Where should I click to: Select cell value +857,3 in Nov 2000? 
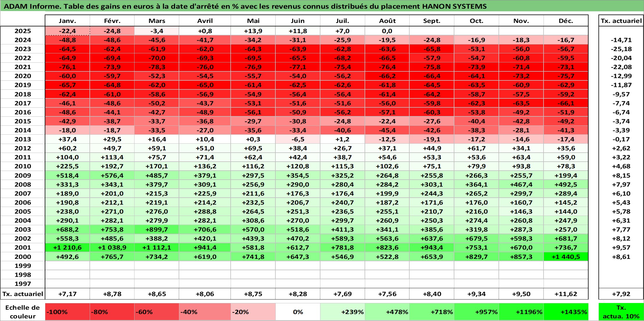click(x=521, y=257)
